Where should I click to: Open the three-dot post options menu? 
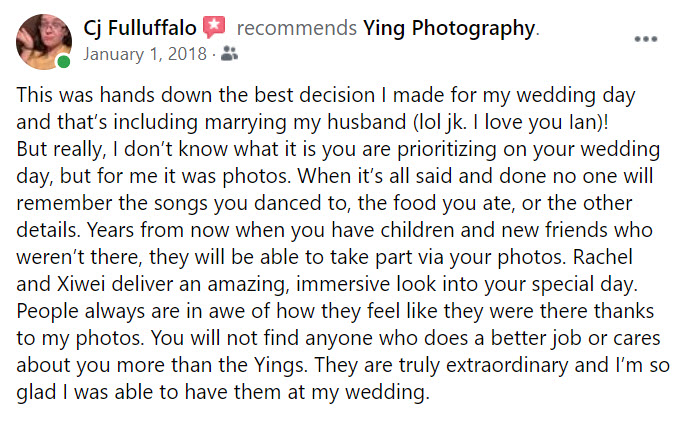point(645,39)
